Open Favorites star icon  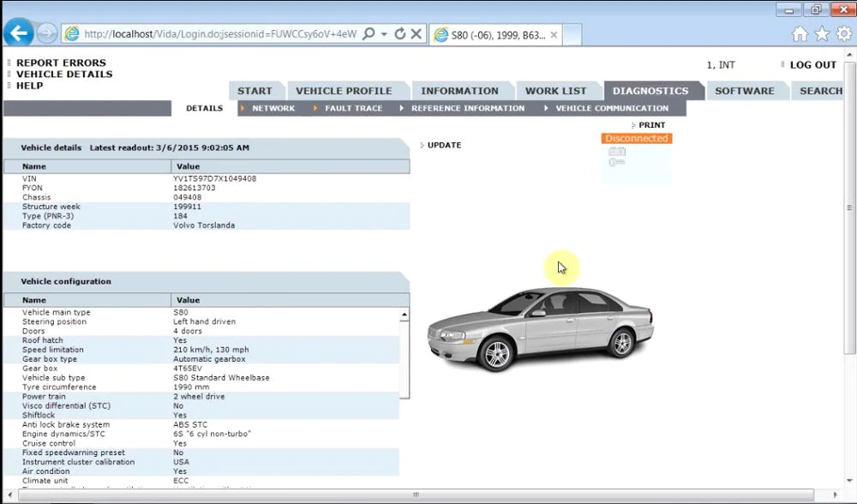(x=822, y=34)
